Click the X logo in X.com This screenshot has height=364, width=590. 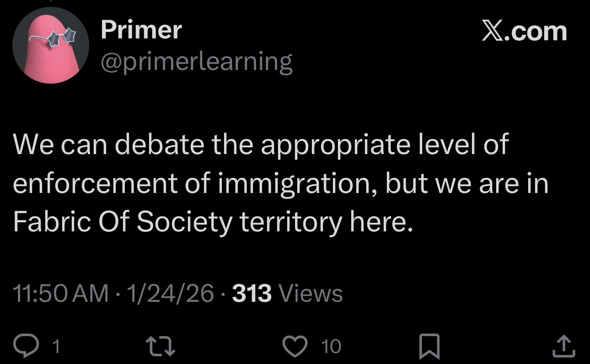pyautogui.click(x=492, y=32)
